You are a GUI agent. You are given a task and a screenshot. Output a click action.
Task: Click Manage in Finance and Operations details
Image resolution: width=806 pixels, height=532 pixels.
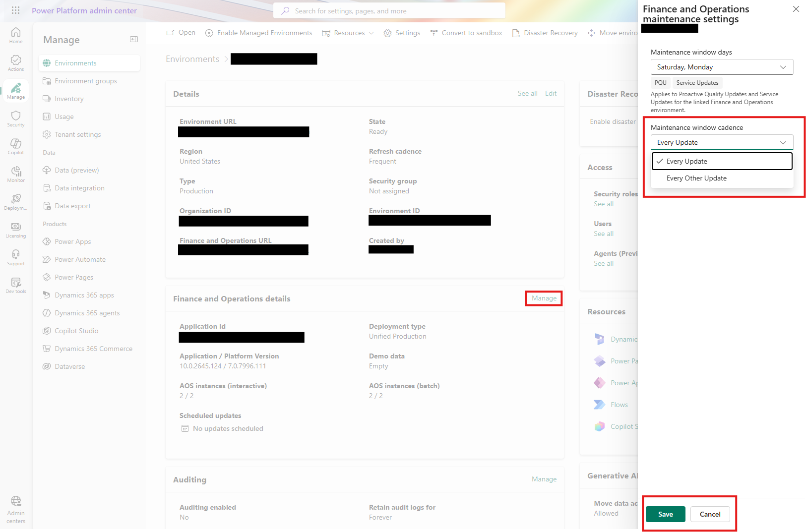point(544,298)
